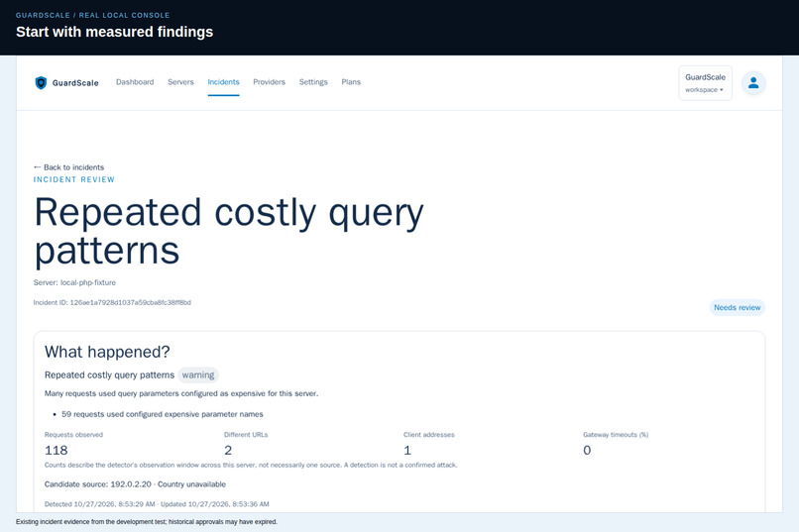
Task: Click the INCIDENT REVIEW label
Action: [x=74, y=179]
